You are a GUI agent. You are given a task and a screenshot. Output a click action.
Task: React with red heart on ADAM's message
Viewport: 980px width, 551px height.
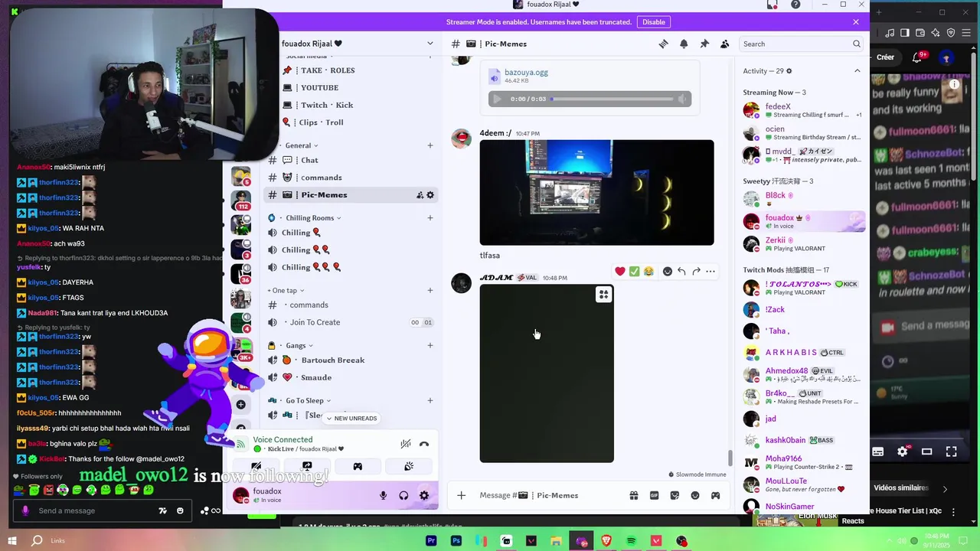point(620,271)
